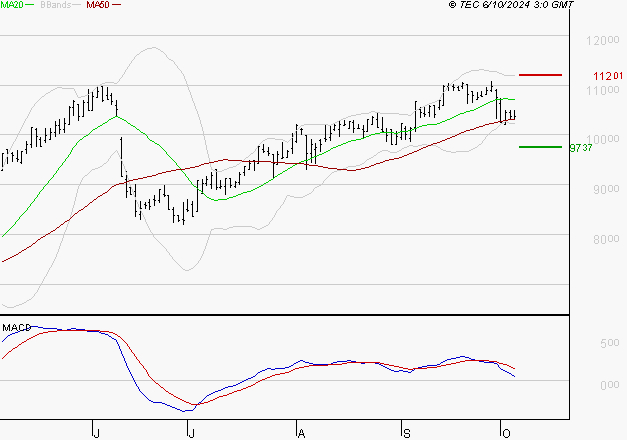Click the green support level line
627x440 pixels.
(540, 147)
